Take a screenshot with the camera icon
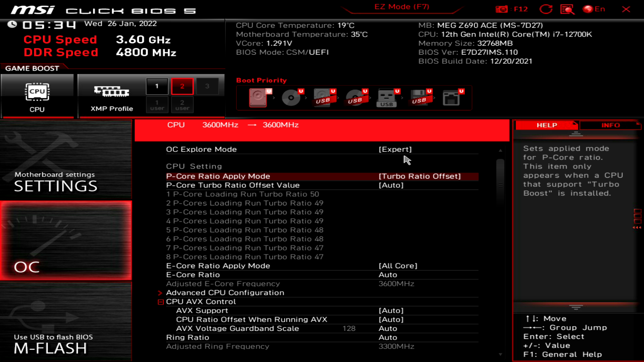This screenshot has height=362, width=644. [x=502, y=9]
